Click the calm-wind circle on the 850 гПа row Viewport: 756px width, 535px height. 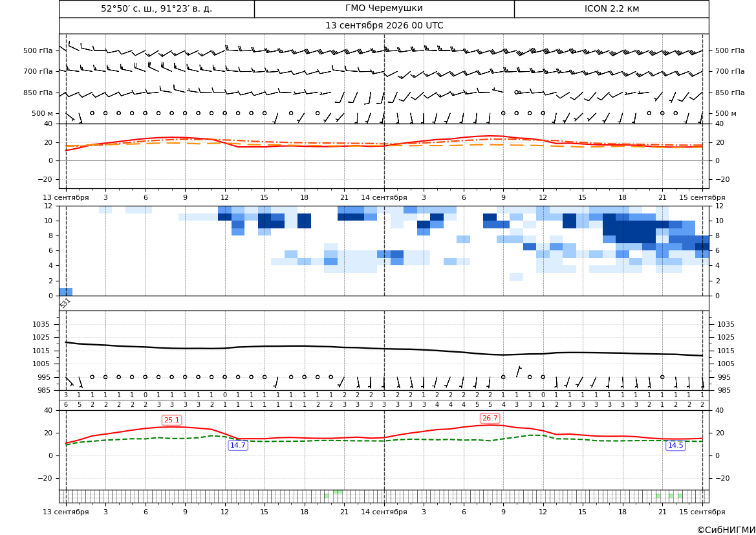click(516, 92)
